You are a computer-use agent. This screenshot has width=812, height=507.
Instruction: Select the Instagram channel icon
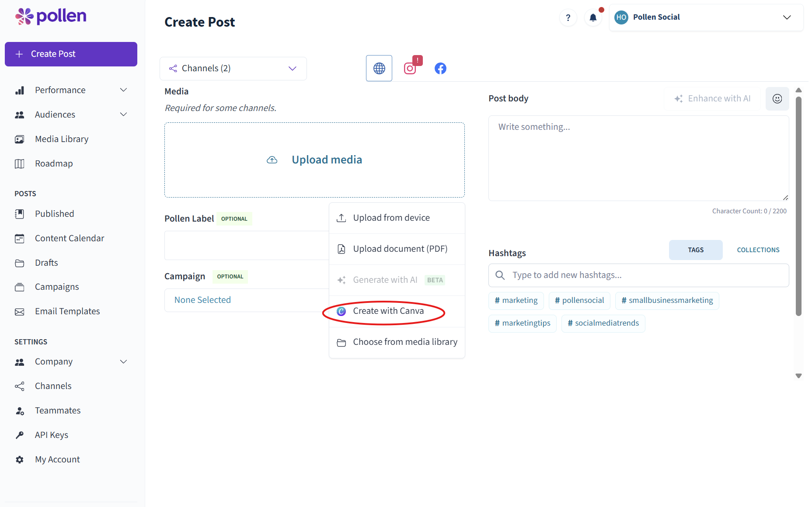pos(410,69)
